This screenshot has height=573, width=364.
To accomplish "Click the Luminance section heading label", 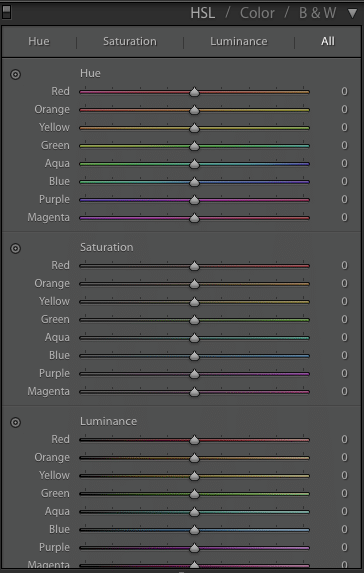I will [x=109, y=421].
